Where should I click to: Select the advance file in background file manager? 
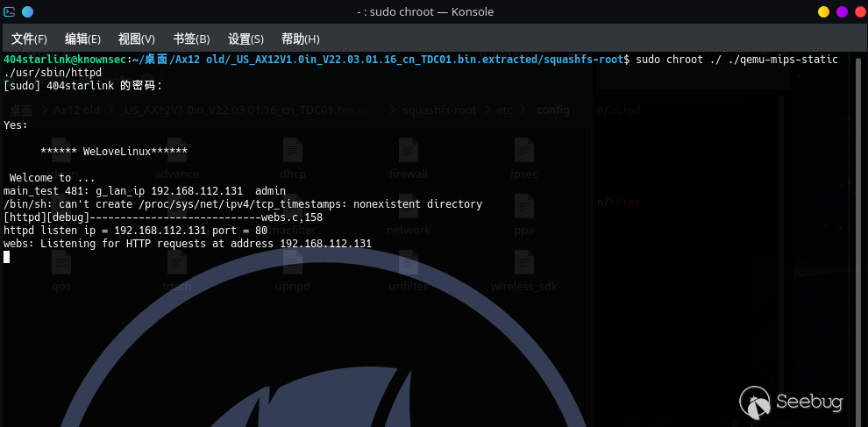tap(177, 159)
